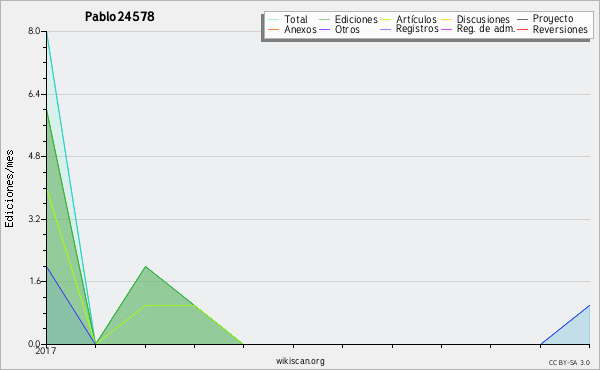Click the 0.0 y-axis tick label

coord(34,344)
